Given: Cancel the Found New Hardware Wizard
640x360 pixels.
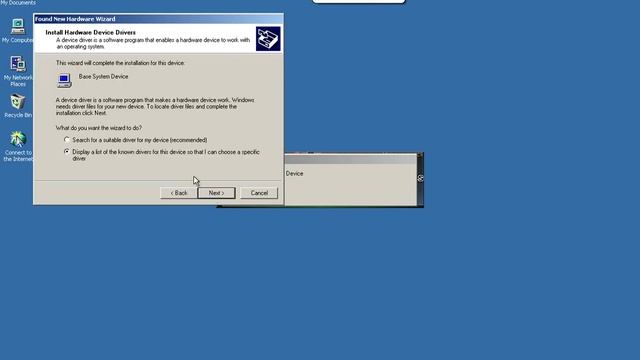Looking at the screenshot, I should [259, 193].
